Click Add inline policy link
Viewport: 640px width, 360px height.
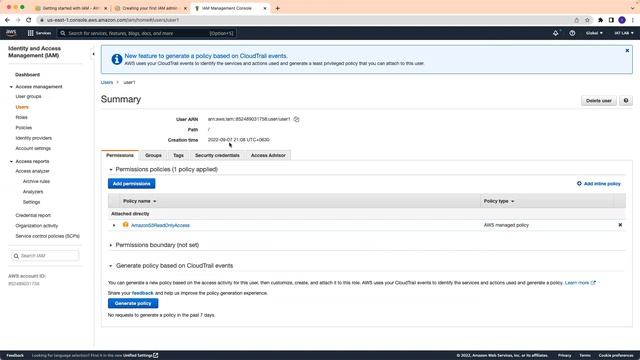click(599, 184)
